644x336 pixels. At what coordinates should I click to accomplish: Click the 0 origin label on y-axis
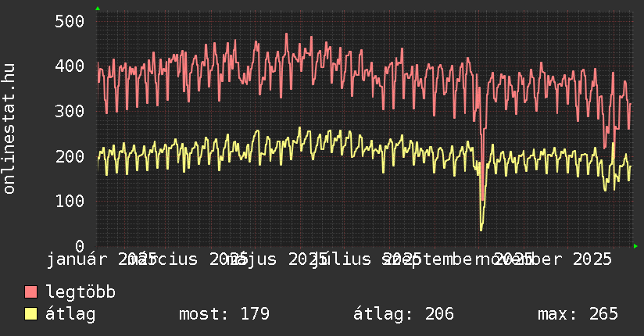pos(79,245)
